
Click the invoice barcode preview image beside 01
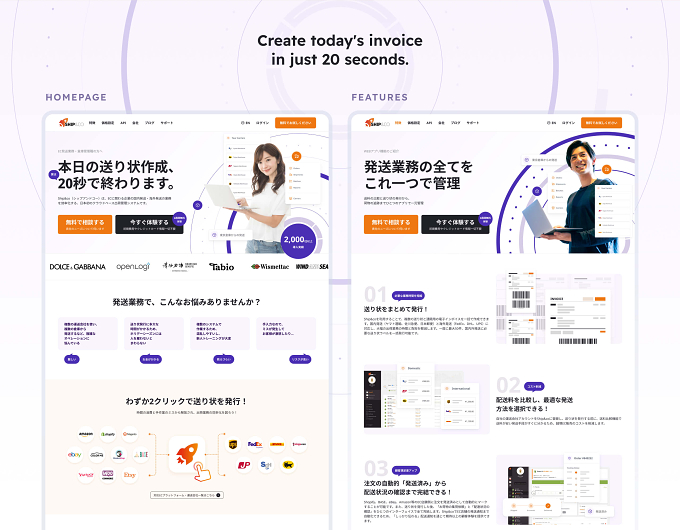pos(559,308)
